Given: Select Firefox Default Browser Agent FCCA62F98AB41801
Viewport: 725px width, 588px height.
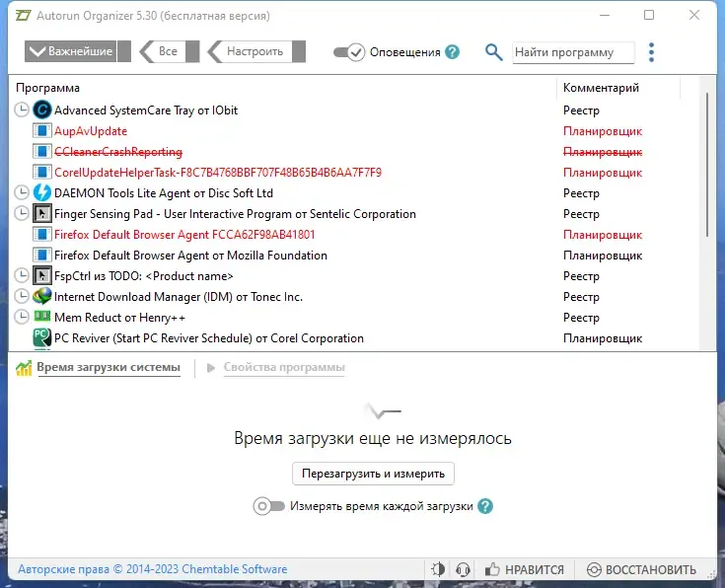Looking at the screenshot, I should pos(184,235).
